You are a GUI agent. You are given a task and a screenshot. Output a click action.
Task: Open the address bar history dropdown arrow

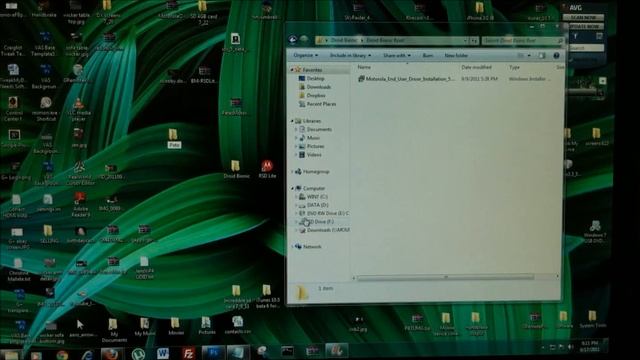pyautogui.click(x=465, y=40)
